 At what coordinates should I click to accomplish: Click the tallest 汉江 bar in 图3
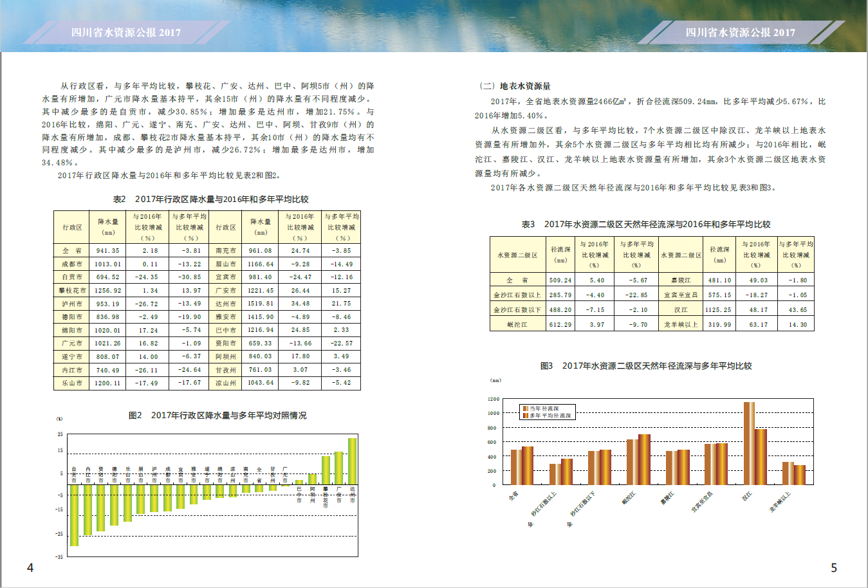[749, 443]
